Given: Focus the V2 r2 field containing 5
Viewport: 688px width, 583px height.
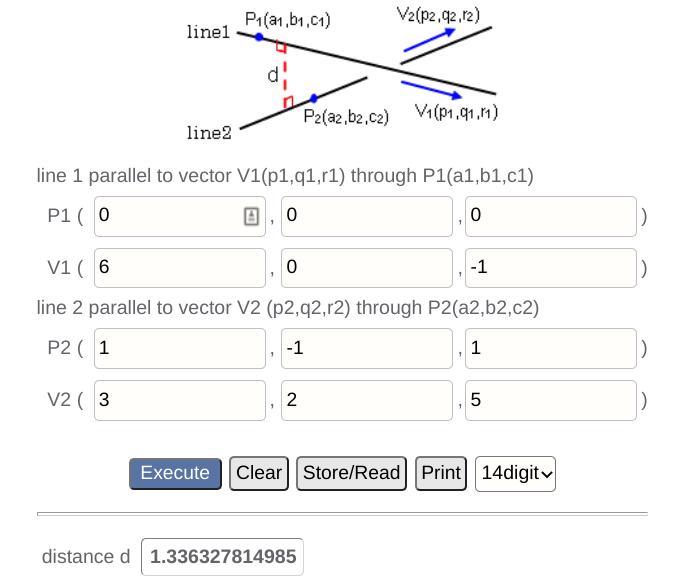Looking at the screenshot, I should [549, 400].
